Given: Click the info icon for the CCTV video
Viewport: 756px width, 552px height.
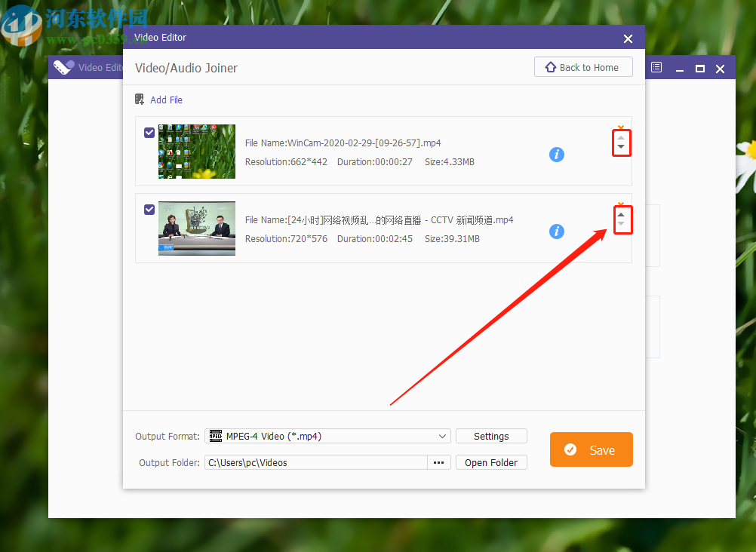Looking at the screenshot, I should click(556, 232).
